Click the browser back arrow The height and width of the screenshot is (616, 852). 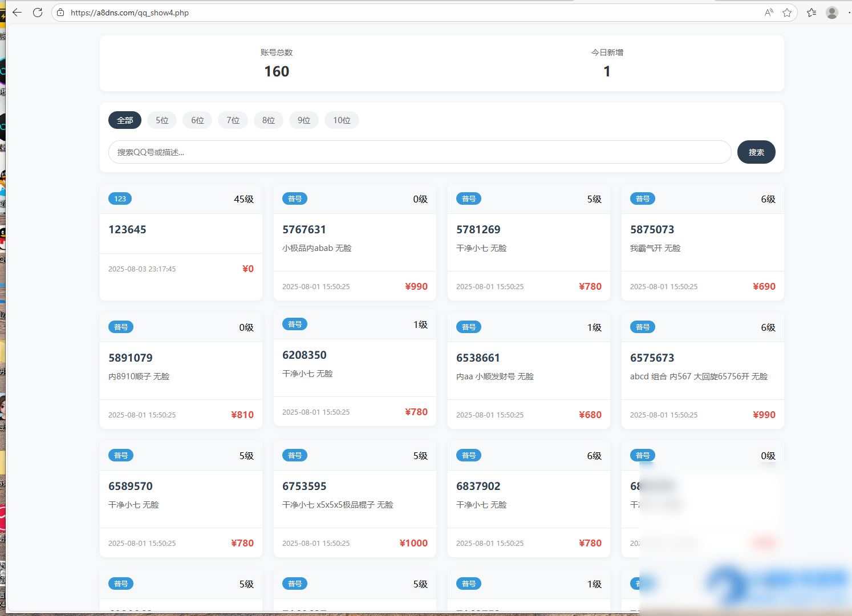17,13
